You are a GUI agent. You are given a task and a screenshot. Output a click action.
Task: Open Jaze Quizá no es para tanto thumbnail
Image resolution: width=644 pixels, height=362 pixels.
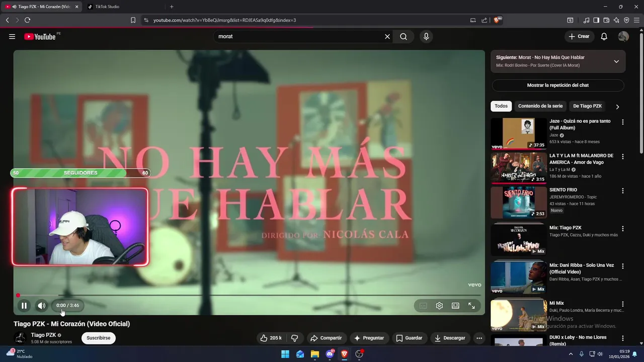(519, 134)
